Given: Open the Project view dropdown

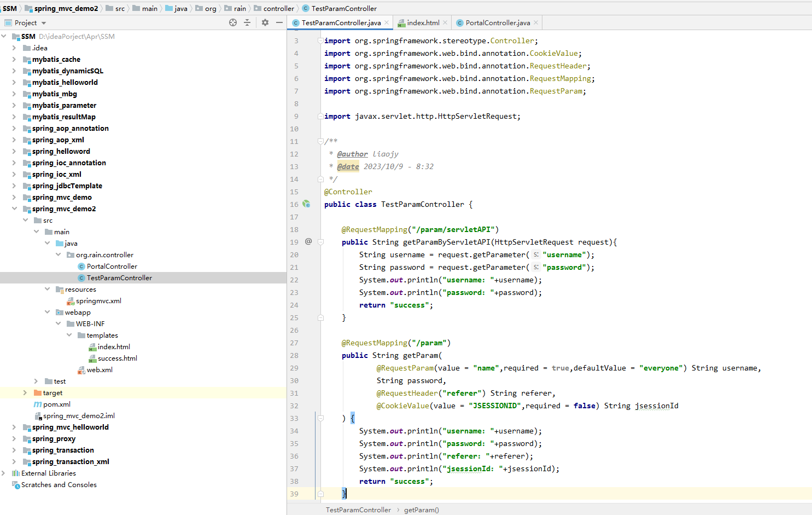Looking at the screenshot, I should click(x=44, y=23).
